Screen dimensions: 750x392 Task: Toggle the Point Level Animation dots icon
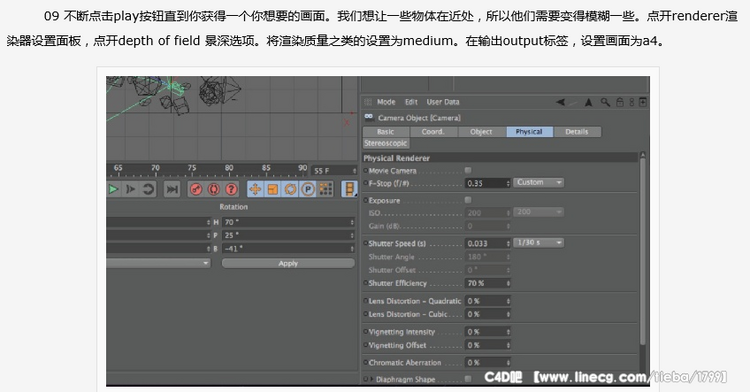coord(326,189)
